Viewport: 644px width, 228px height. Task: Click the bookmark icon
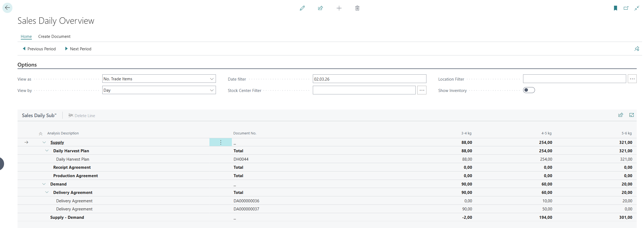(x=615, y=8)
